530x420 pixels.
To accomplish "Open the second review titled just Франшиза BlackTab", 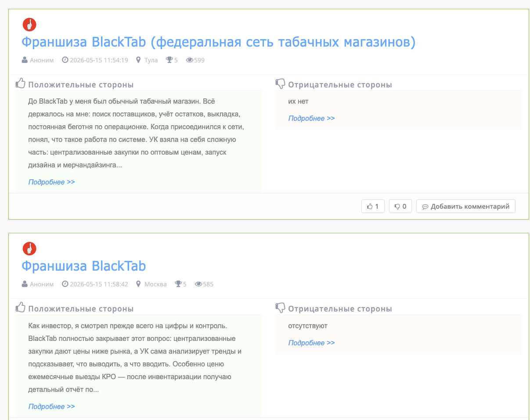I will coord(84,266).
